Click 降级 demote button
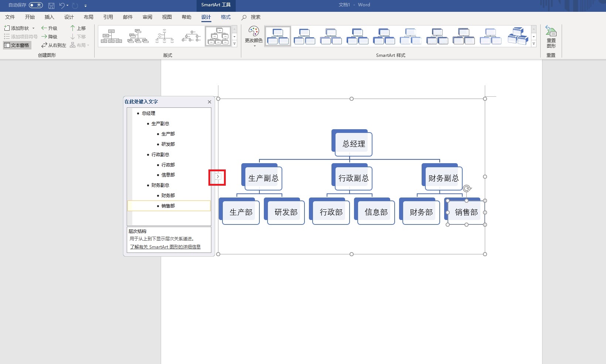The image size is (606, 364). coord(49,37)
